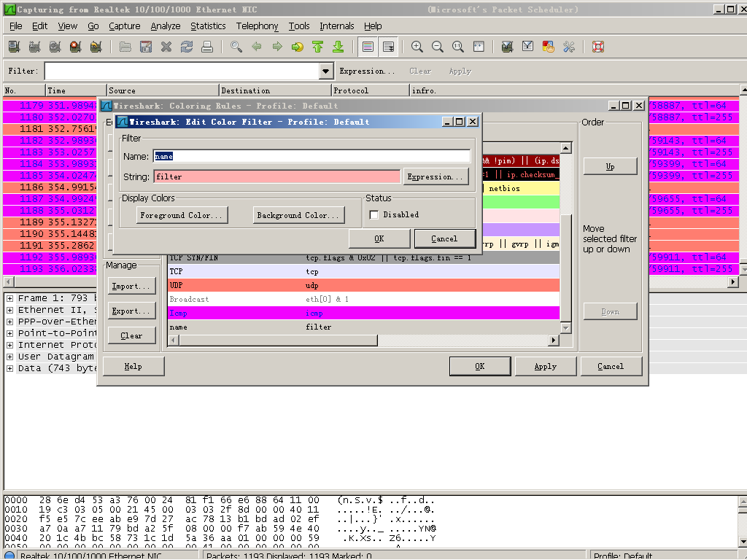Image resolution: width=747 pixels, height=560 pixels.
Task: Zoom in on packet text
Action: [417, 47]
